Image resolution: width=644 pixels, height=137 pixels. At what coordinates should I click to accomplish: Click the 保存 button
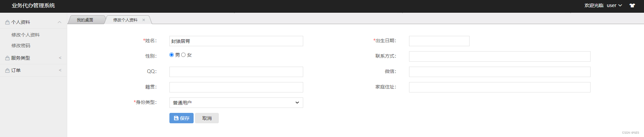tap(182, 118)
